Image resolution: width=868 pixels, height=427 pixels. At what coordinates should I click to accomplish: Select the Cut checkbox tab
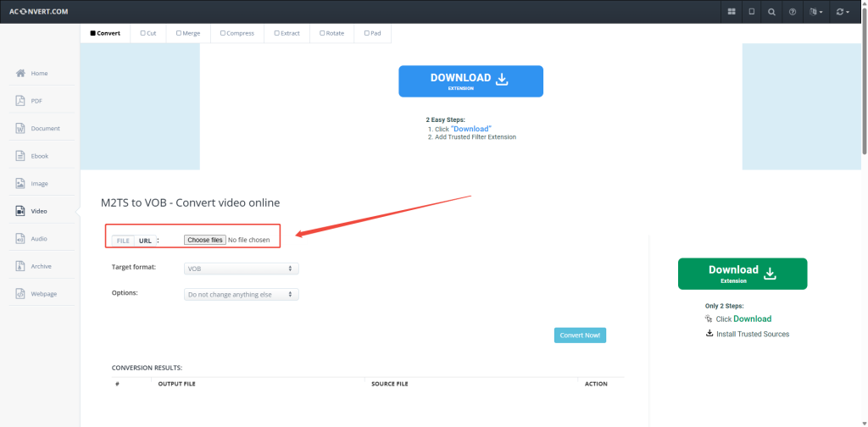pyautogui.click(x=147, y=33)
